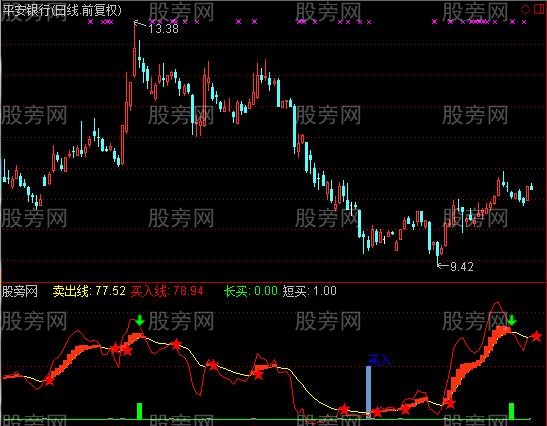Click the 长买: 0.00 indicator value
The image size is (547, 426).
251,291
